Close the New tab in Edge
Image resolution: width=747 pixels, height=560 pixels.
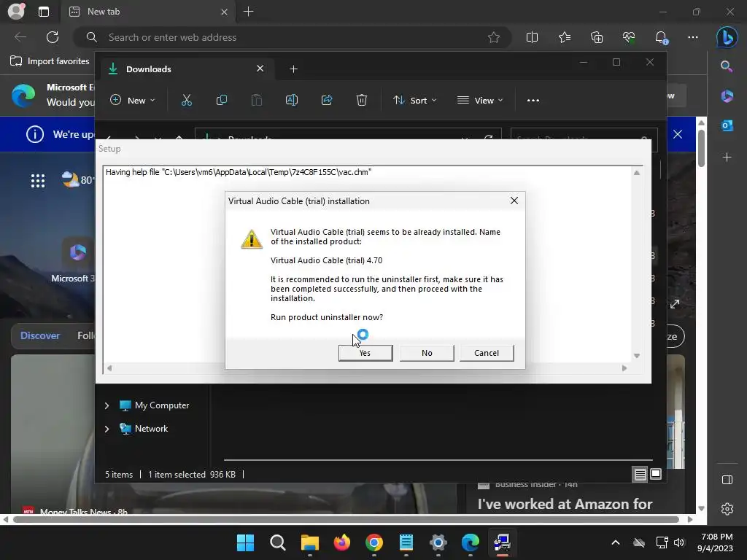click(x=225, y=12)
